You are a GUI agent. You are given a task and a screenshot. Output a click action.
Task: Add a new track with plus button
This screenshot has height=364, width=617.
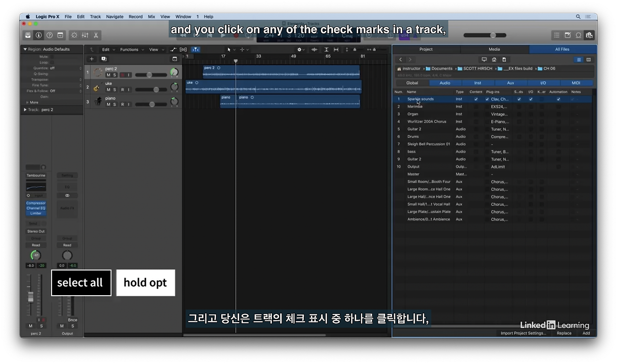point(92,59)
